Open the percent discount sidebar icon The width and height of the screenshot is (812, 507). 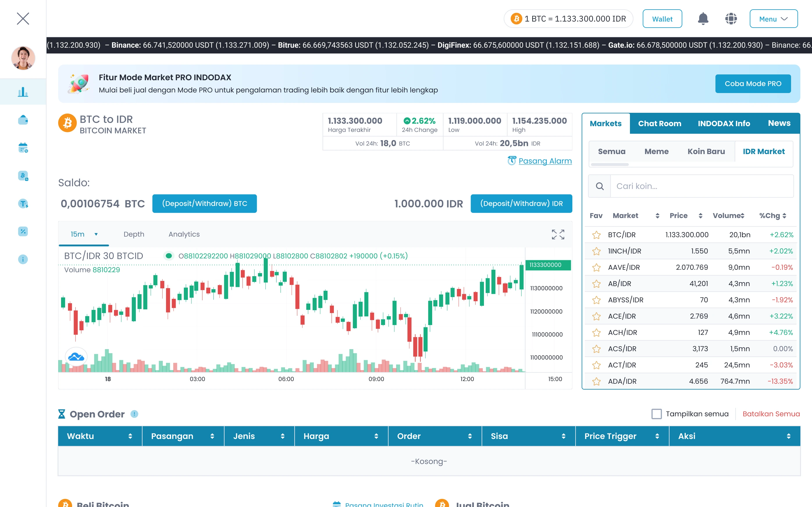(23, 231)
